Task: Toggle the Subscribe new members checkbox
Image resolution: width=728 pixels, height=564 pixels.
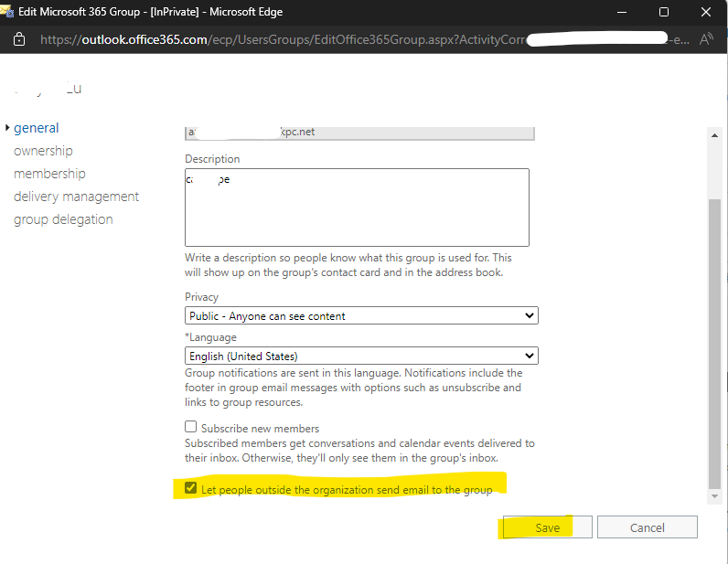Action: point(190,427)
